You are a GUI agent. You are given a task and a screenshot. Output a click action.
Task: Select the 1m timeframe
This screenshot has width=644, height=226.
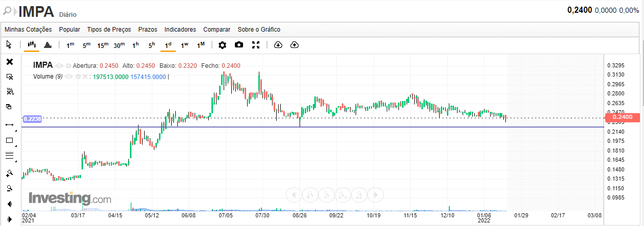point(70,45)
